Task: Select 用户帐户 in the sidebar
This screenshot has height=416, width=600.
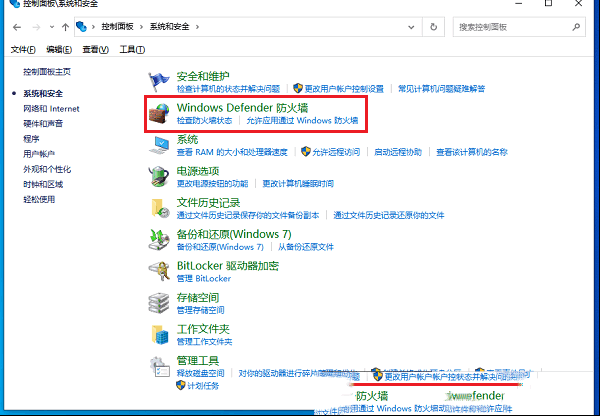Action: (39, 154)
